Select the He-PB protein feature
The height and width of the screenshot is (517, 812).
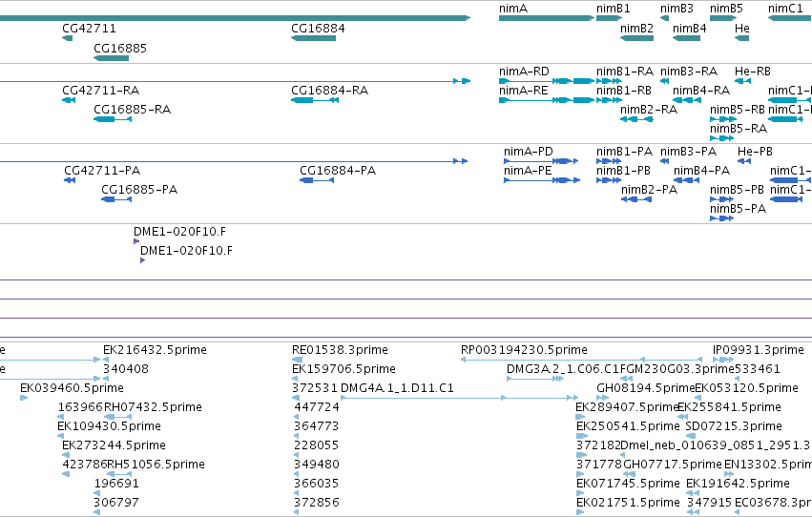(x=744, y=161)
